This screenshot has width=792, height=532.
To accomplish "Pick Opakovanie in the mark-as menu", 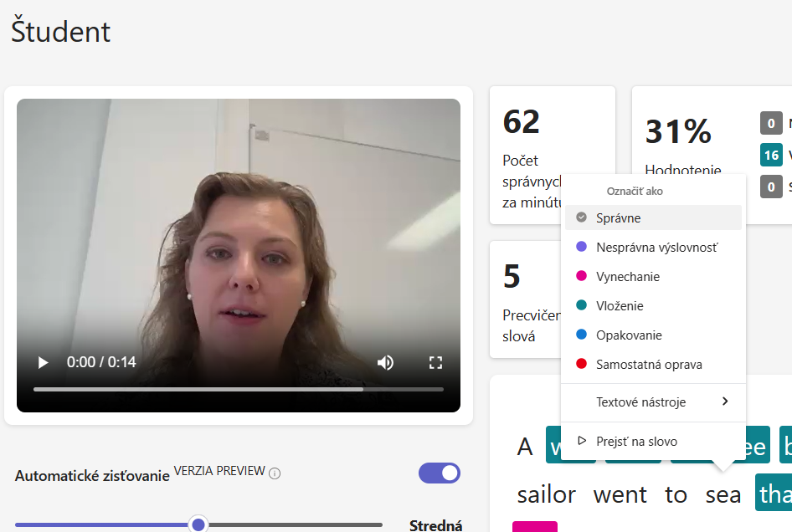I will coord(653,335).
